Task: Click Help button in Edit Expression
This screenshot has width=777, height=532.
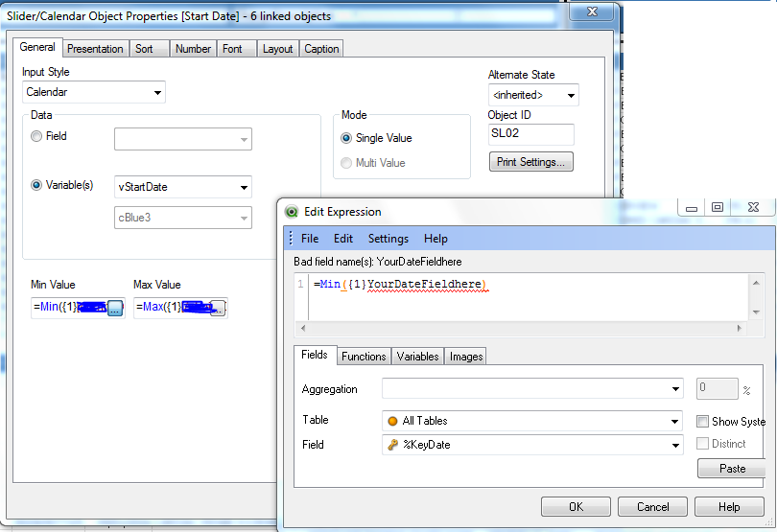Action: 729,507
